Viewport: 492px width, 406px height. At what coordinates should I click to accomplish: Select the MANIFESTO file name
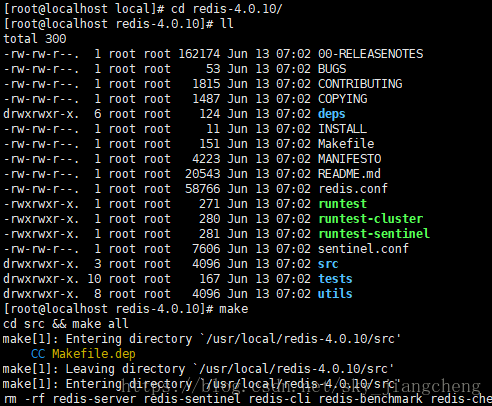[x=349, y=159]
